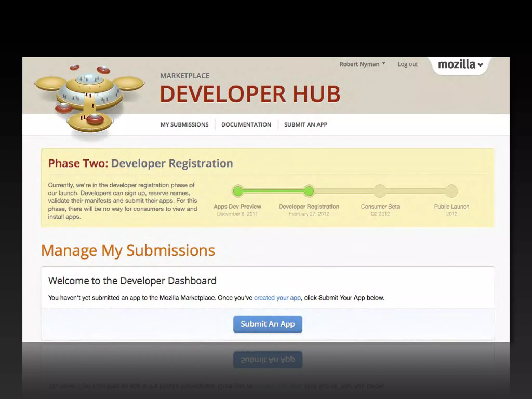Click the Public Launch milestone dot

451,191
